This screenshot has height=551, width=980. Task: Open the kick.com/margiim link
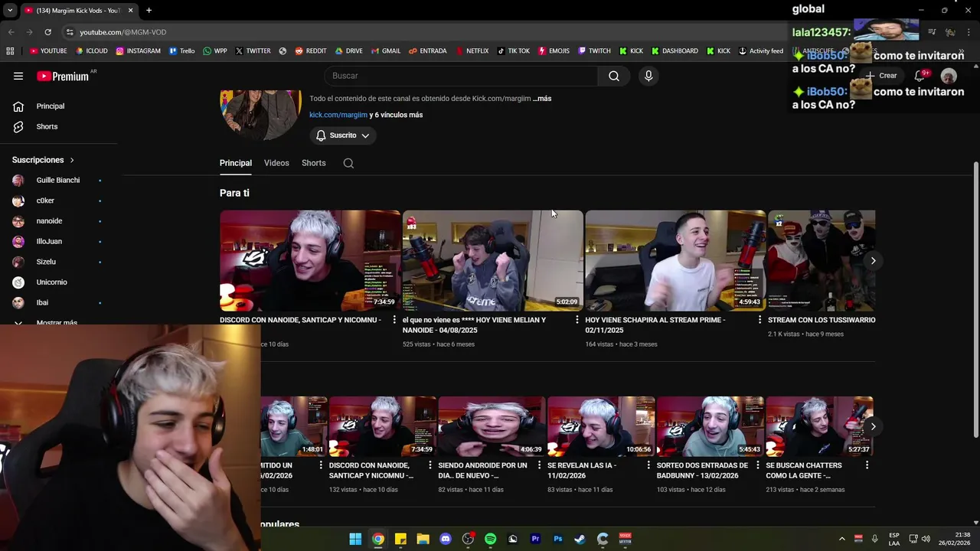point(338,115)
